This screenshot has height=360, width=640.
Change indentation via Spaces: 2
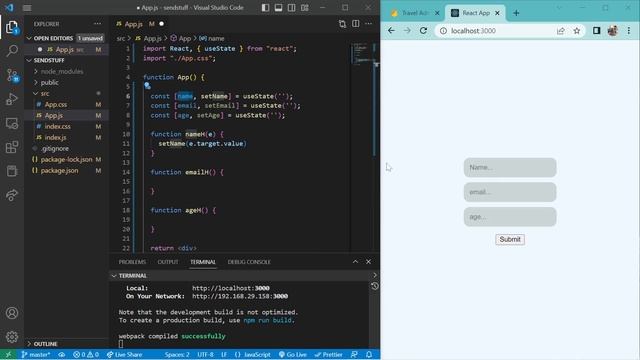coord(177,355)
